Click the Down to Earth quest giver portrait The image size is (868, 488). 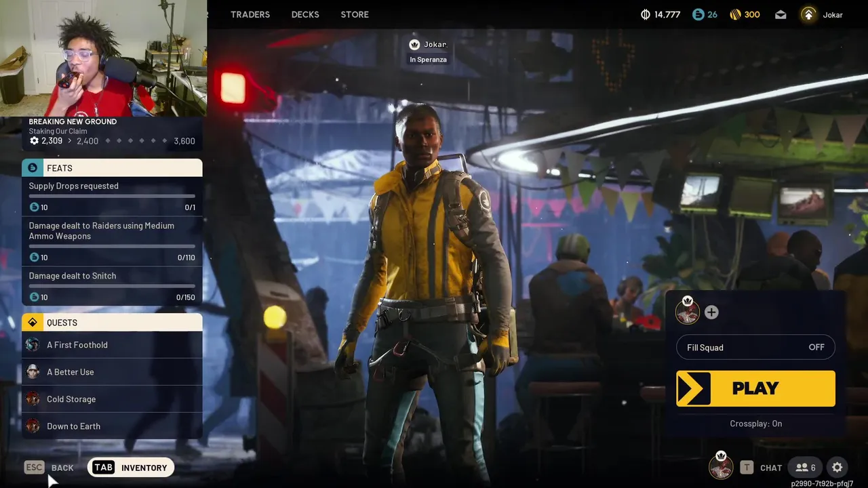(x=33, y=426)
